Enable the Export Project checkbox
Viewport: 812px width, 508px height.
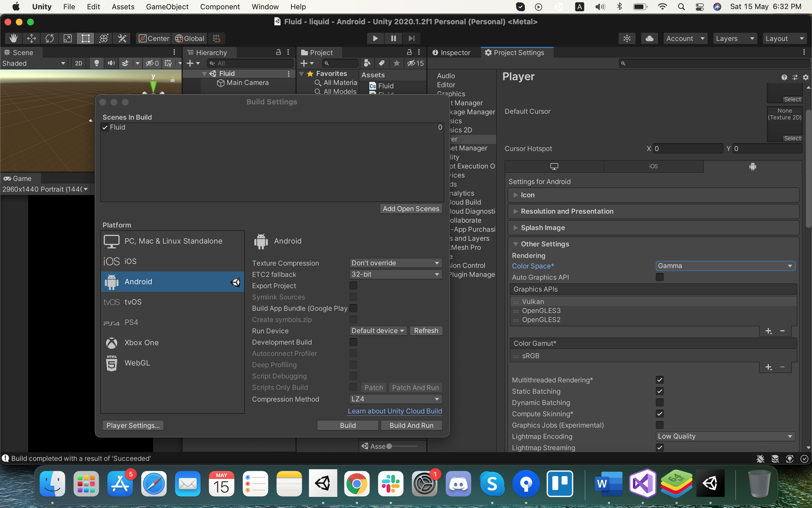(x=353, y=286)
